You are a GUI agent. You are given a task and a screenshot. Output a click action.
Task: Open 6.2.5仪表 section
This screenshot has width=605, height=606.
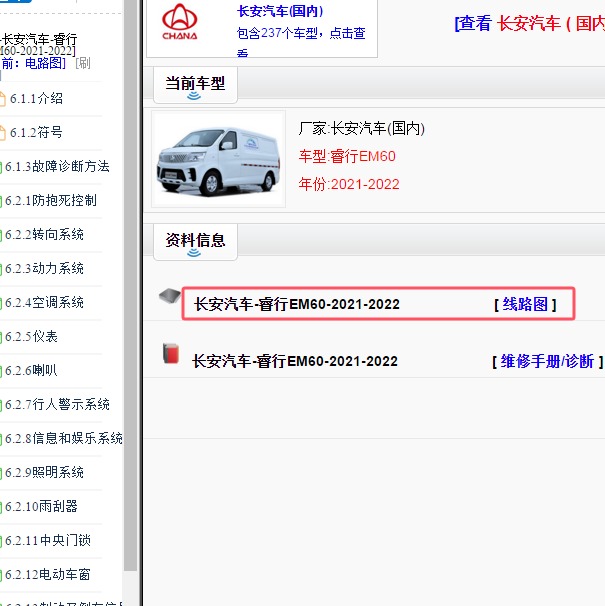tap(31, 337)
